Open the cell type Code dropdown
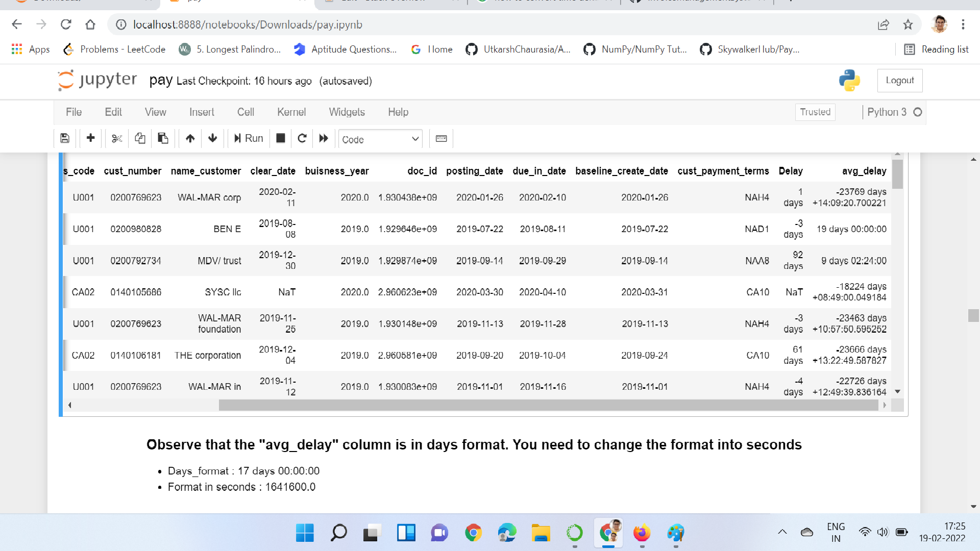980x551 pixels. click(380, 139)
